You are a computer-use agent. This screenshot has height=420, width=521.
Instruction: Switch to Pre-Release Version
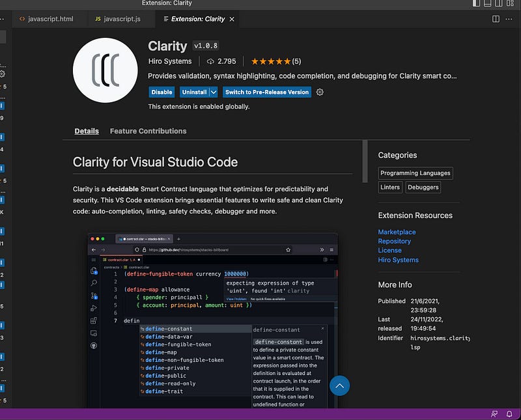(x=267, y=92)
